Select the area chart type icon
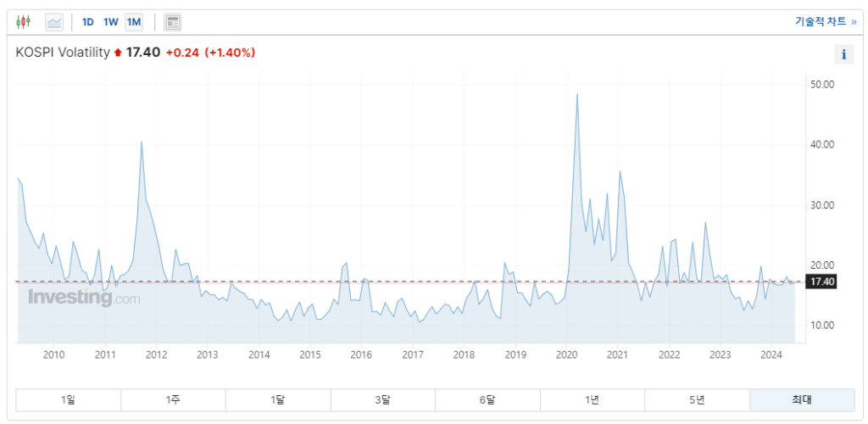Viewport: 868px width, 424px height. click(54, 22)
